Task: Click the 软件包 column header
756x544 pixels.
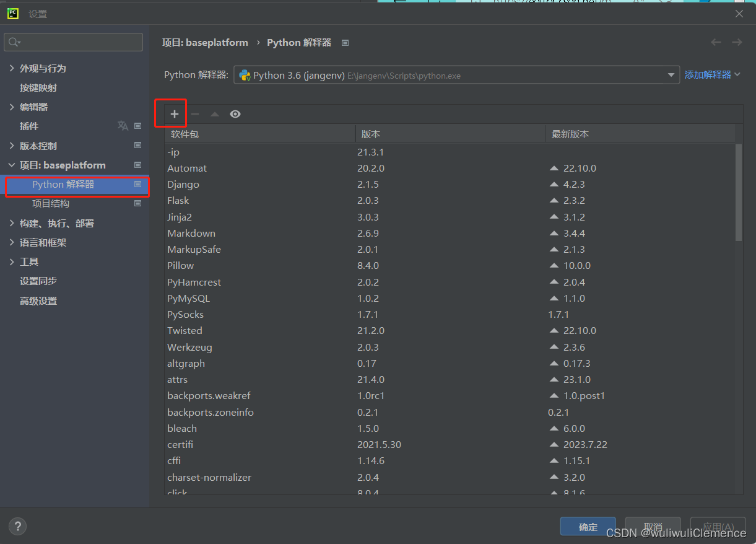Action: tap(259, 134)
